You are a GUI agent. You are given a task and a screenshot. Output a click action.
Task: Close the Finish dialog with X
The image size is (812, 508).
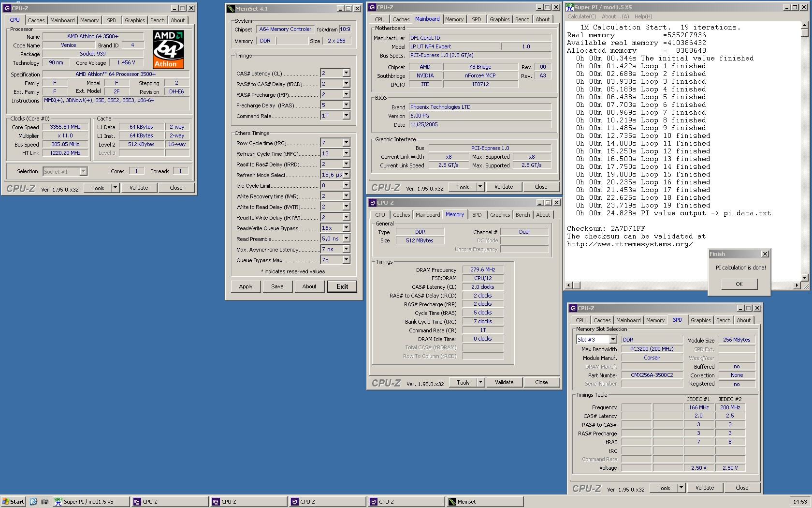pyautogui.click(x=765, y=254)
